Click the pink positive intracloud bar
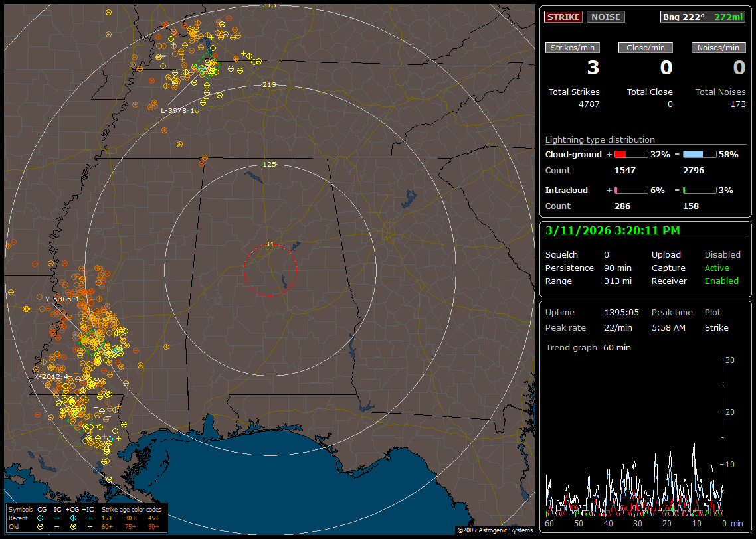Image resolution: width=756 pixels, height=539 pixels. point(630,190)
